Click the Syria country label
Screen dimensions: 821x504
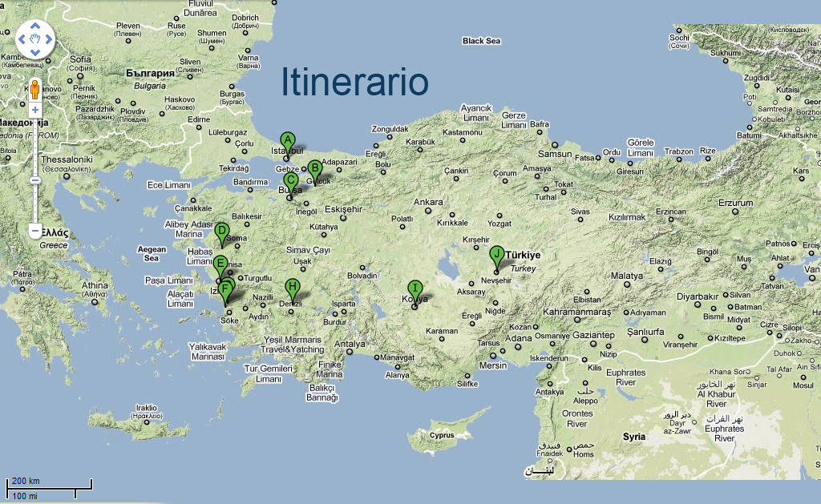click(634, 437)
